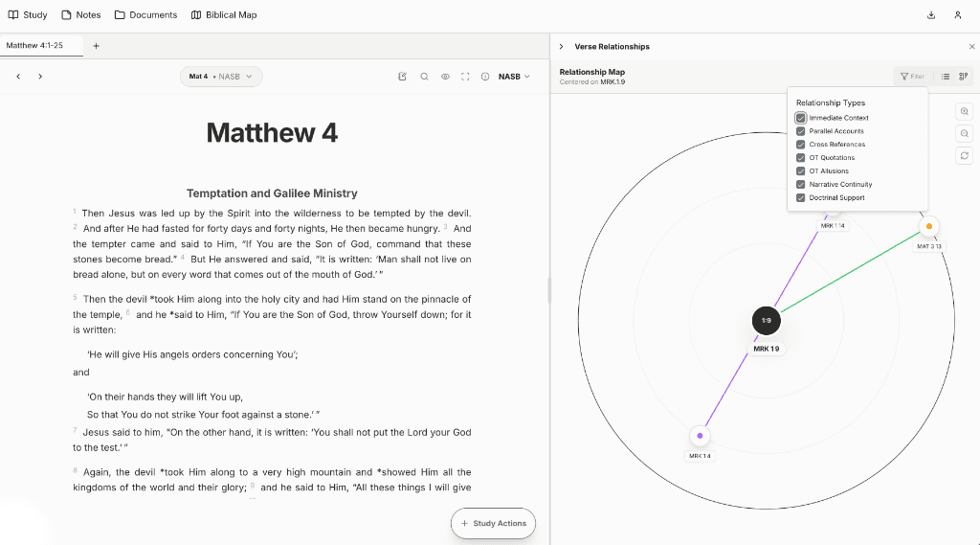
Task: Open the NASB translation dropdown
Action: coord(514,77)
